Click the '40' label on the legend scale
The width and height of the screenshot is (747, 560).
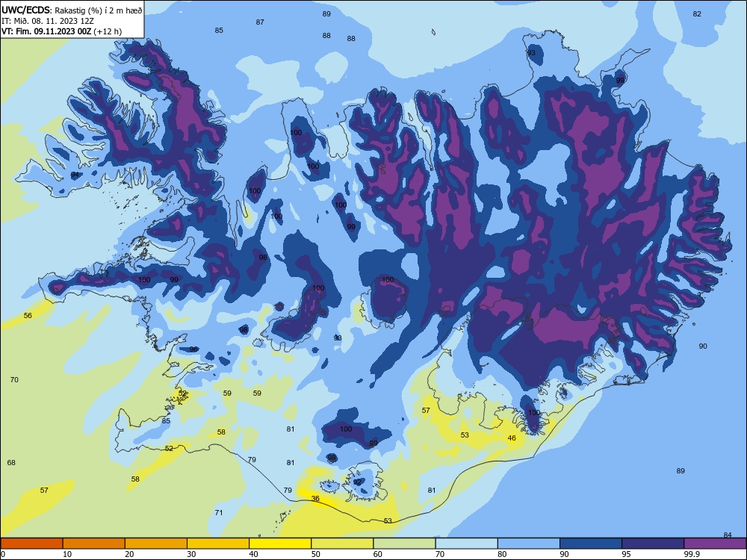[253, 554]
